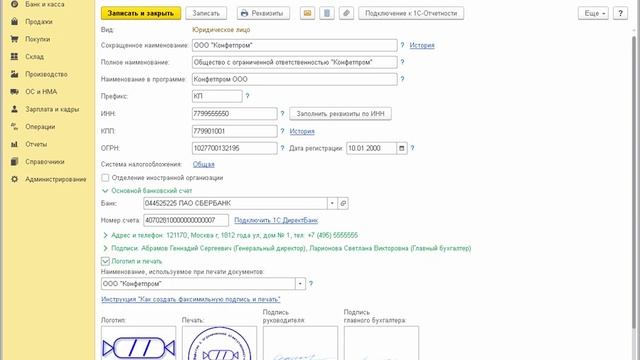Screen dimensions: 640x360
Task: Click the Справочники book icon
Action: (x=14, y=162)
